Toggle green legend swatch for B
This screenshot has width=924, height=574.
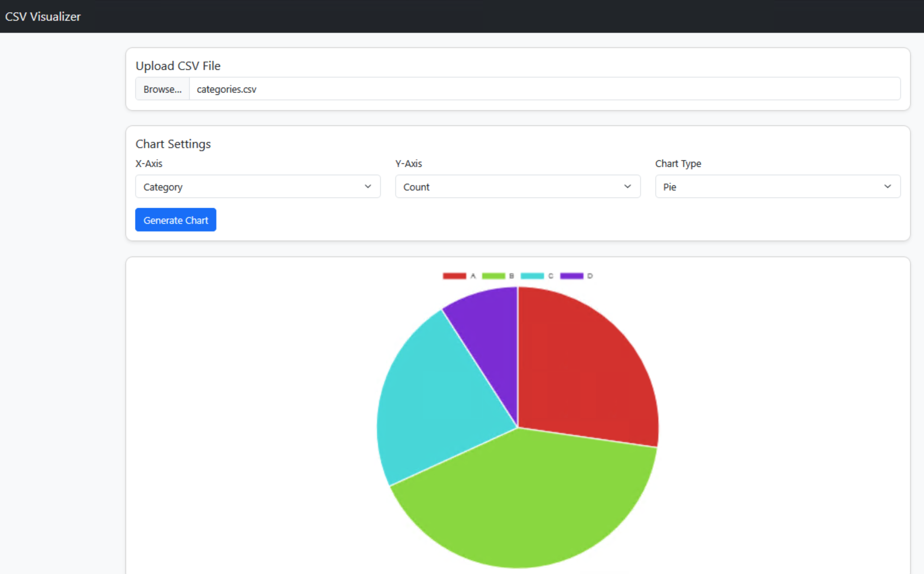pos(493,276)
